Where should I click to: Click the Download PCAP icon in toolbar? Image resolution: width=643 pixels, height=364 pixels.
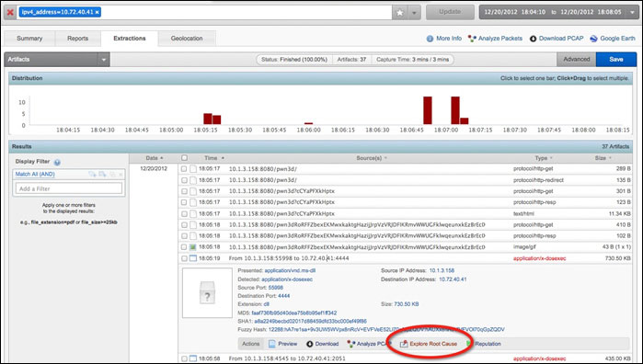[533, 39]
